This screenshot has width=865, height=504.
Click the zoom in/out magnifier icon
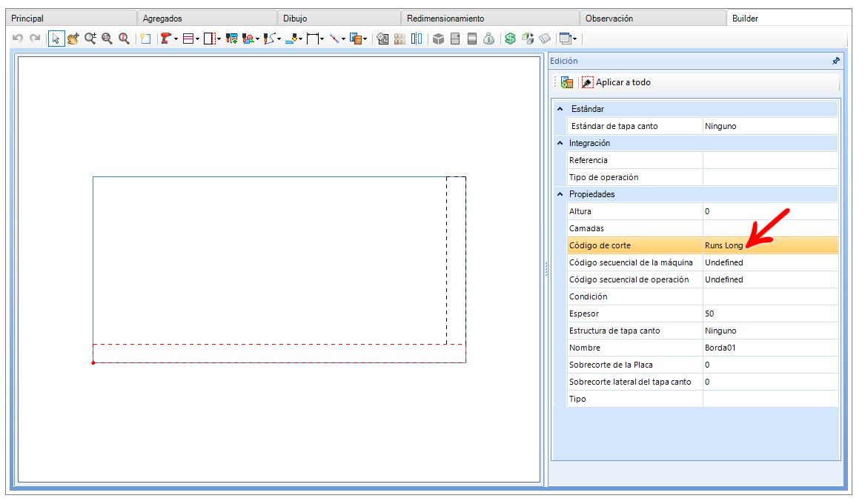coord(90,38)
